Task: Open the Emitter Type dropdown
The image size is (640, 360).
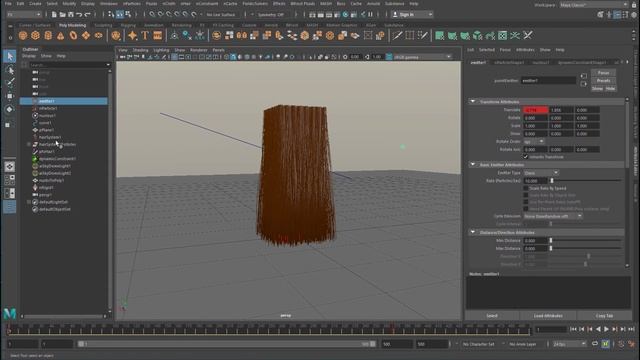Action: tap(541, 173)
